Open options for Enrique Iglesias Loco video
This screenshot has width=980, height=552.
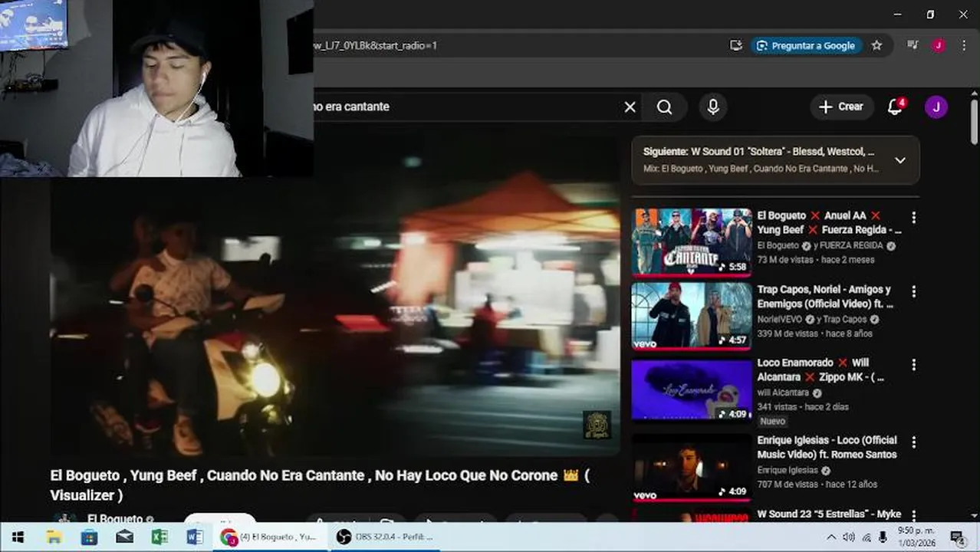tap(913, 442)
